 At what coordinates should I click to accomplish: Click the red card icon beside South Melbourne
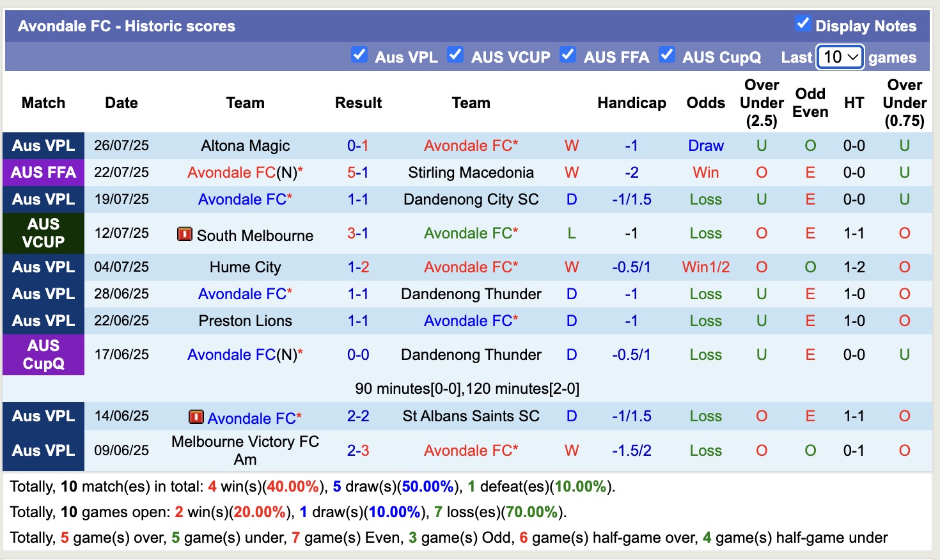point(184,234)
